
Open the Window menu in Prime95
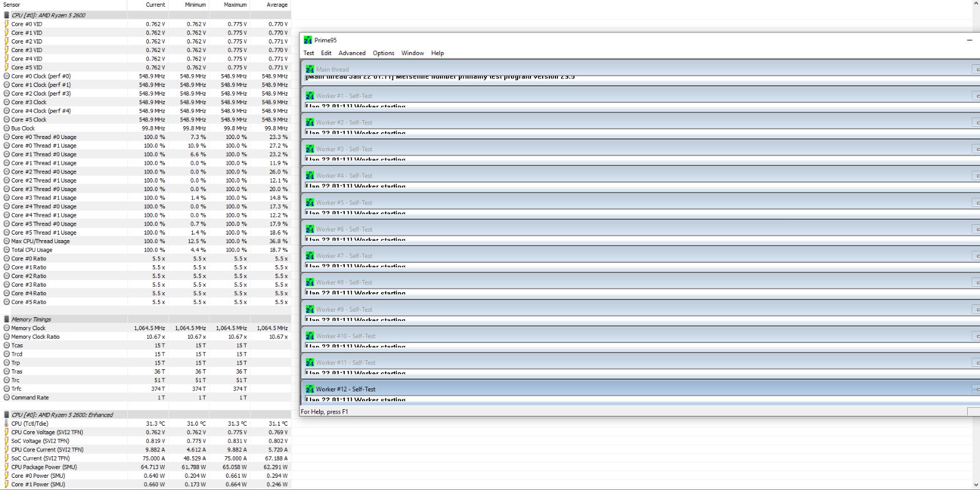tap(412, 53)
